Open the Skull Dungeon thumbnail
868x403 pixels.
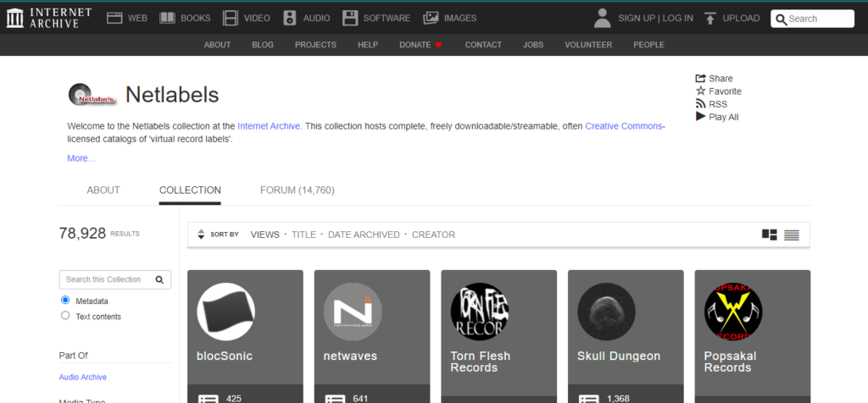click(x=606, y=312)
